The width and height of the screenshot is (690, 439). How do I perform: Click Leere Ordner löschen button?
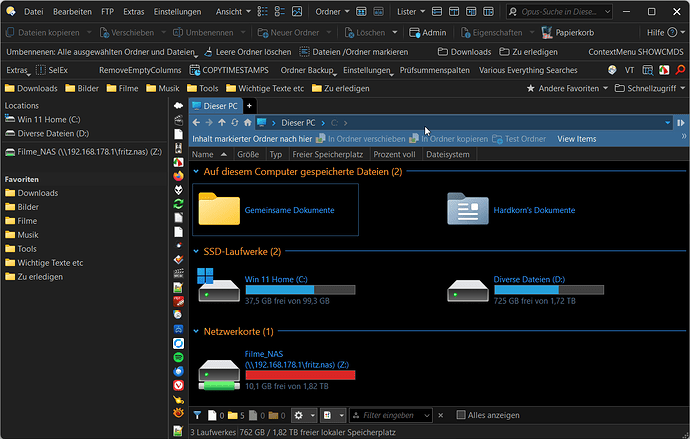pos(248,52)
